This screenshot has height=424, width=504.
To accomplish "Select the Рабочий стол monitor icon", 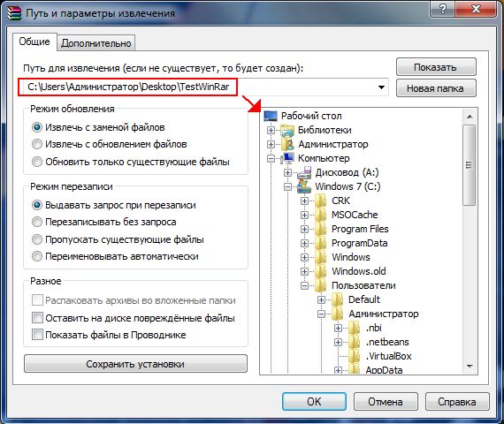I will point(271,116).
